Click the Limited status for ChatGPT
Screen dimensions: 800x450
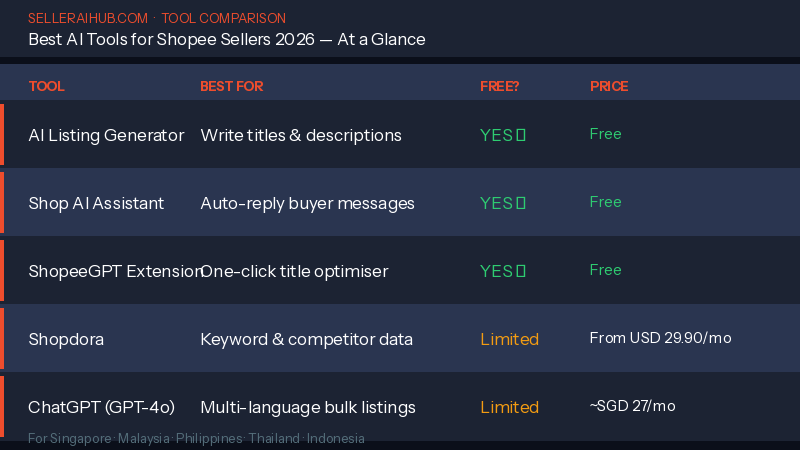tap(509, 407)
